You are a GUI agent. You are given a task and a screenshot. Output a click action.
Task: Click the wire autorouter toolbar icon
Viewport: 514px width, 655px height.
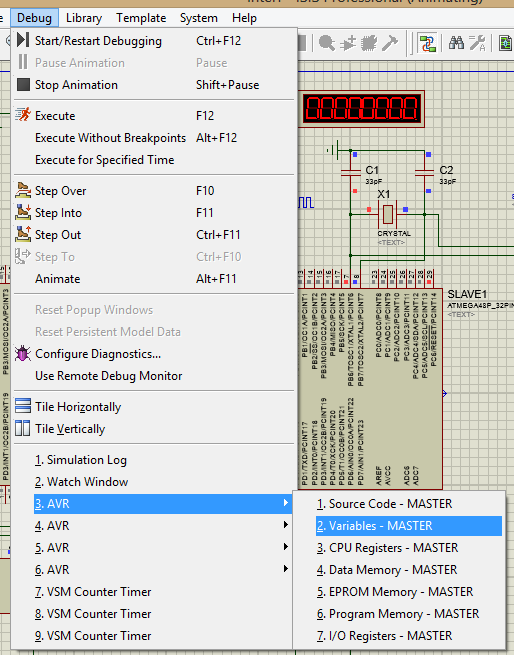tap(427, 43)
